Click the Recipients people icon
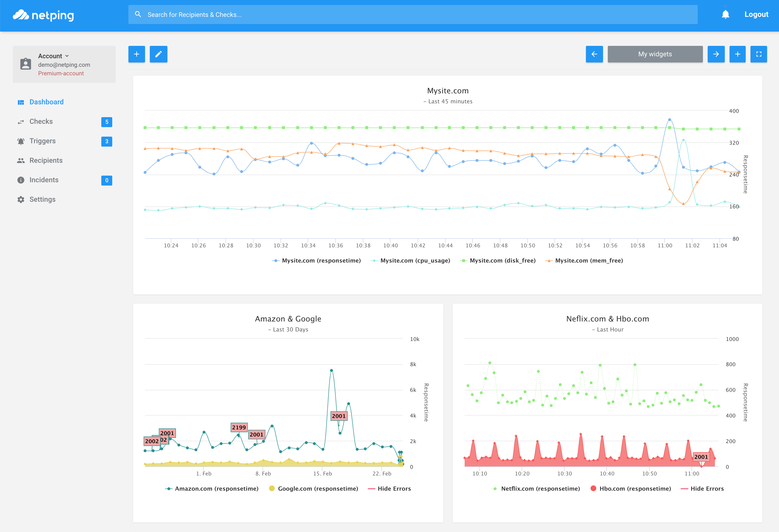 tap(21, 160)
